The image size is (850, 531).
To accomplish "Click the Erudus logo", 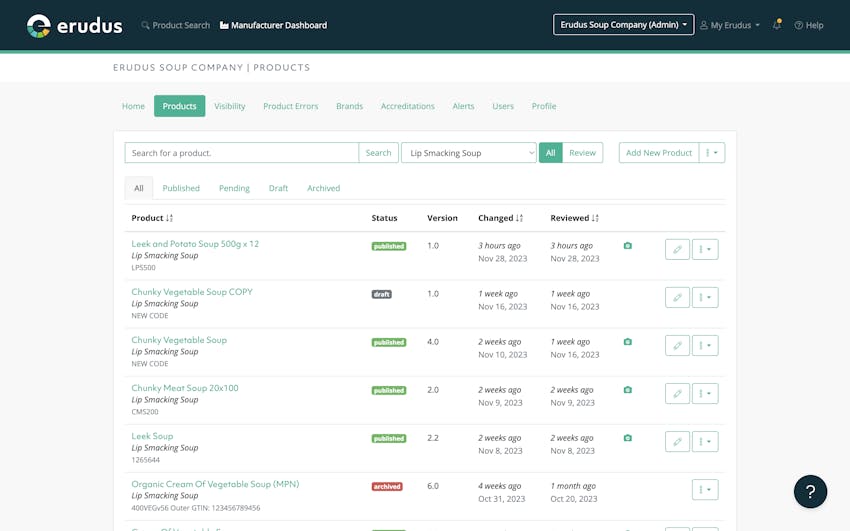I will [74, 25].
